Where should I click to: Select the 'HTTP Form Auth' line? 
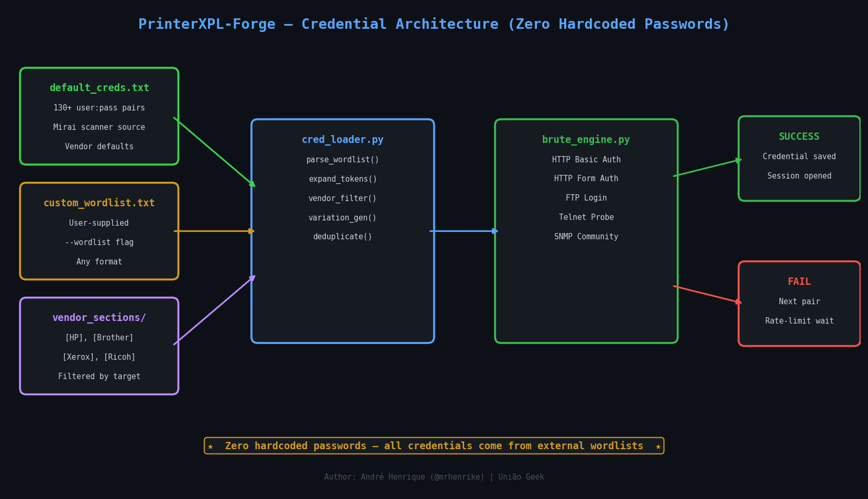586,179
